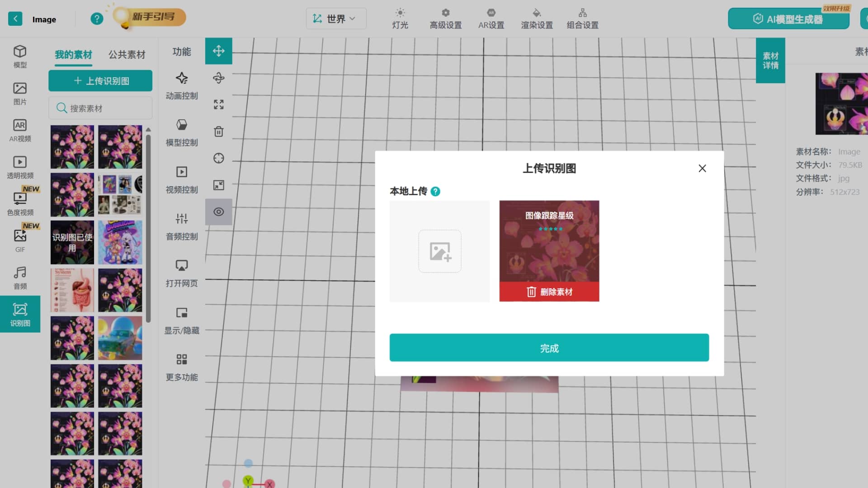Open 模型控制 model control
The height and width of the screenshot is (488, 868).
pyautogui.click(x=182, y=133)
